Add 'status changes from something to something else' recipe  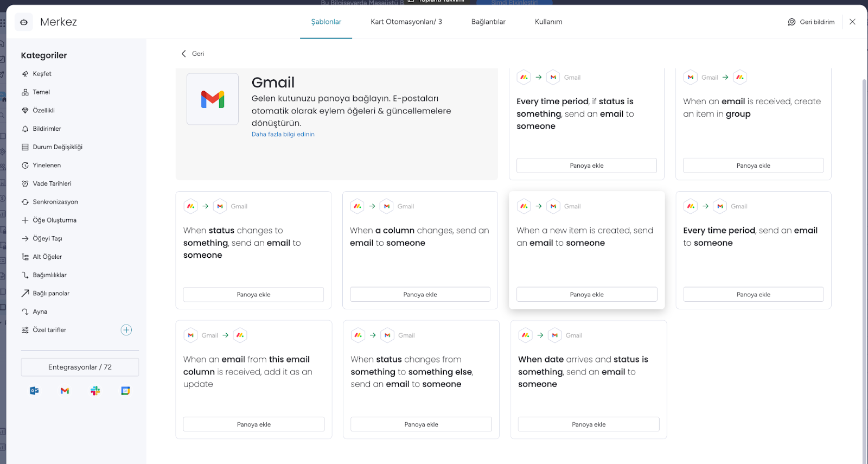[x=421, y=424]
